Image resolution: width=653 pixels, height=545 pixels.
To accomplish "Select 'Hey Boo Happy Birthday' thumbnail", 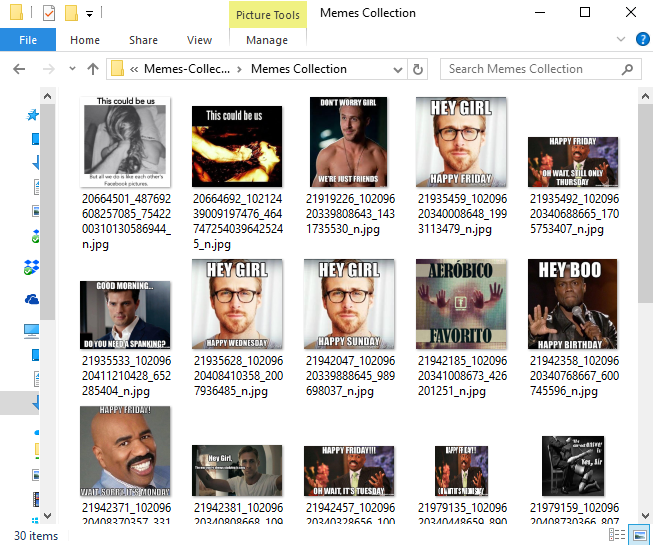I will coord(573,304).
